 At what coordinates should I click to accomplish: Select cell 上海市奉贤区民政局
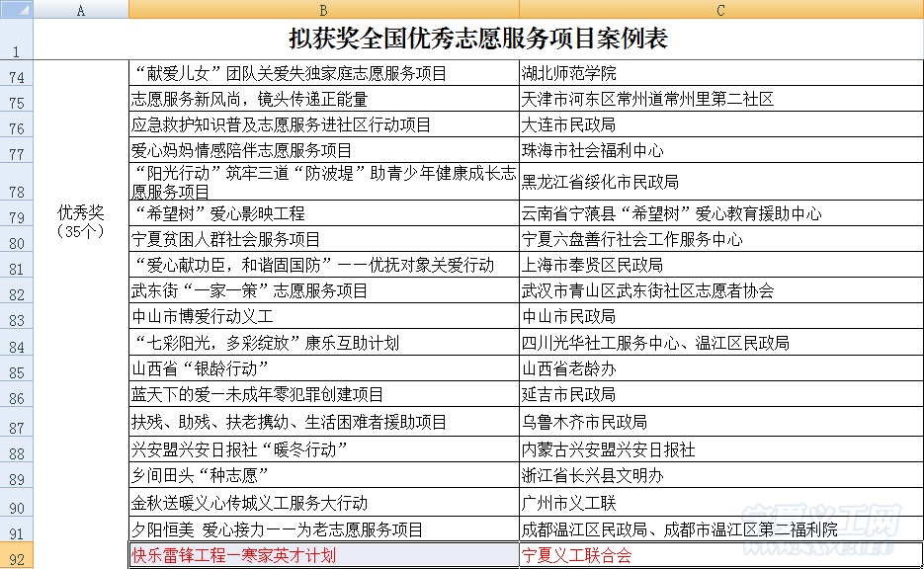tap(721, 265)
